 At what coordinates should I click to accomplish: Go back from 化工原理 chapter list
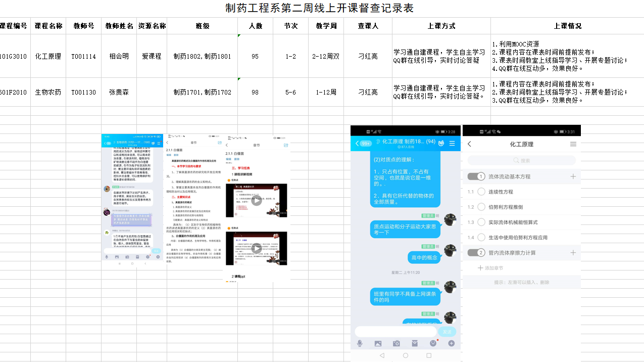pos(469,144)
